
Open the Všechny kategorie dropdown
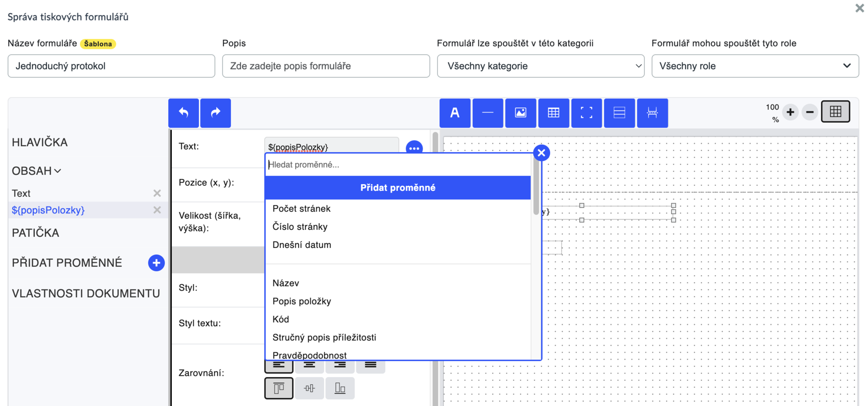coord(541,66)
